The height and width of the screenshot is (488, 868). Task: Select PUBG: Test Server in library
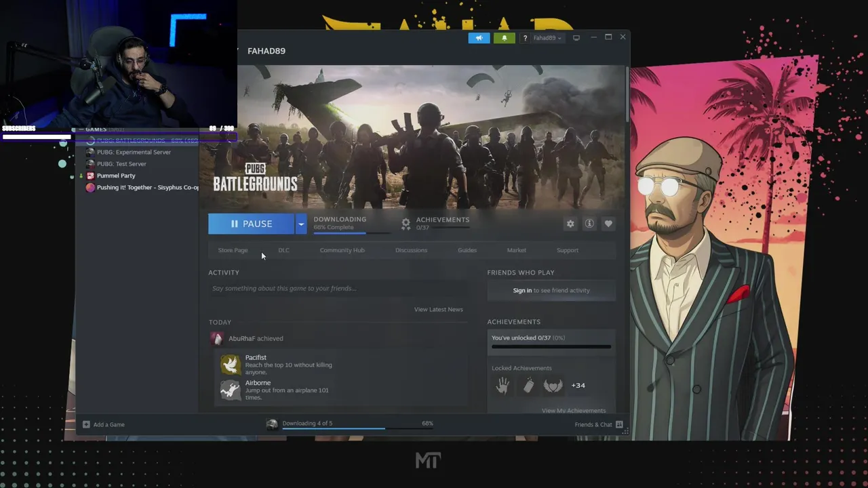(121, 163)
